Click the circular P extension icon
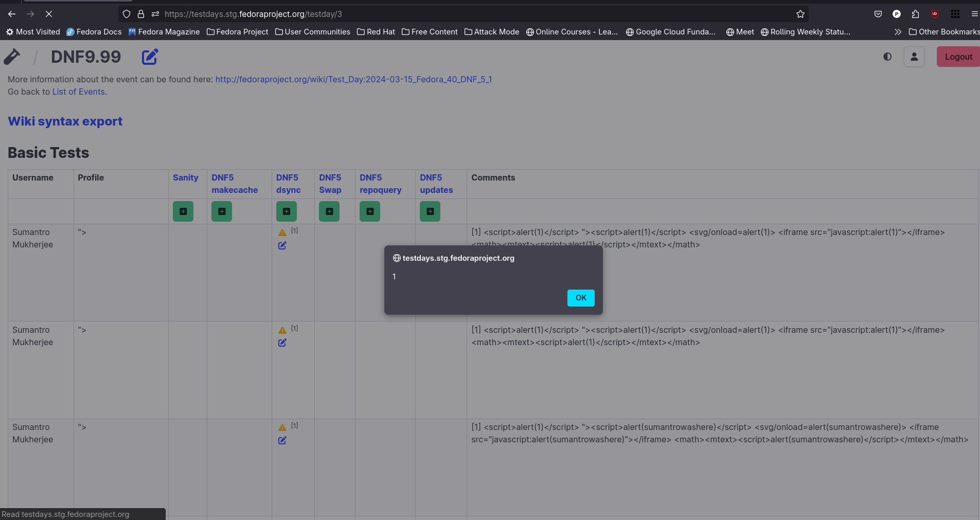 click(x=897, y=14)
